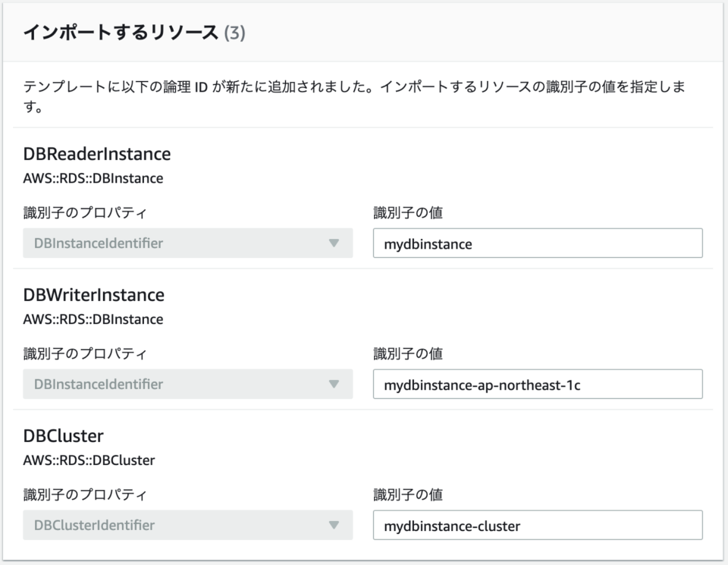Select the DBWriterInstance resource name
This screenshot has height=565, width=728.
click(95, 295)
